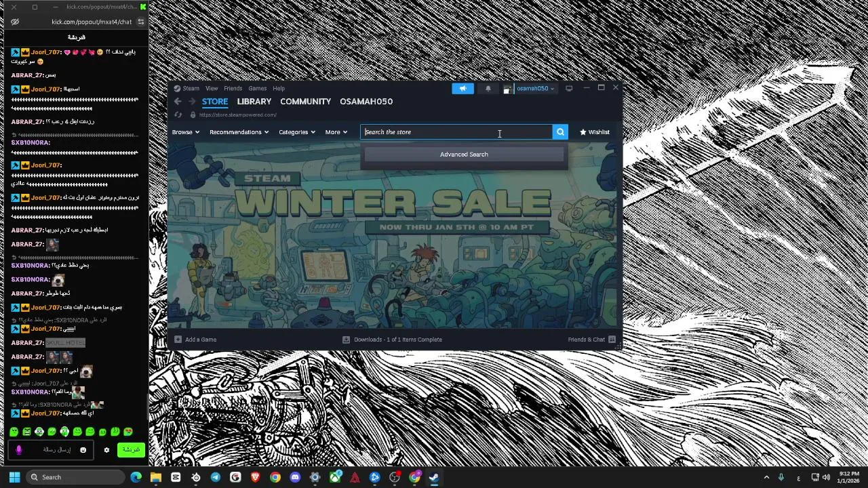Open the emoji picker in chat input
The width and height of the screenshot is (868, 488).
coord(83,450)
